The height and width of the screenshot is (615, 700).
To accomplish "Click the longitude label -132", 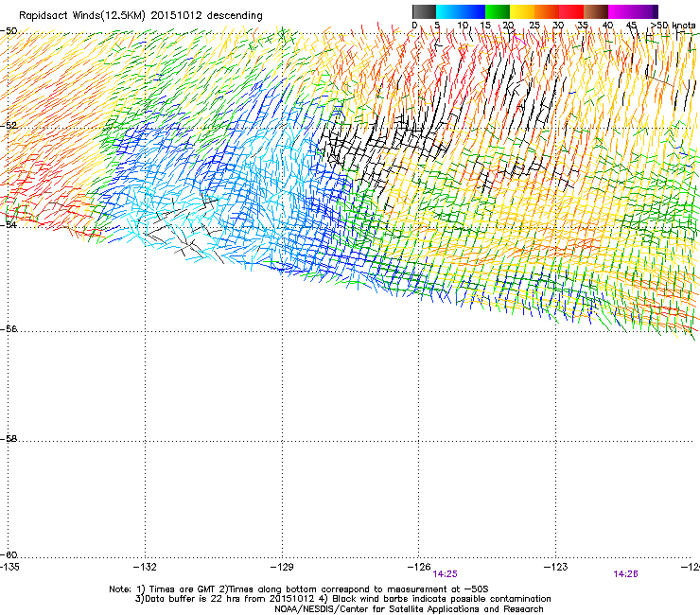I will (x=145, y=567).
